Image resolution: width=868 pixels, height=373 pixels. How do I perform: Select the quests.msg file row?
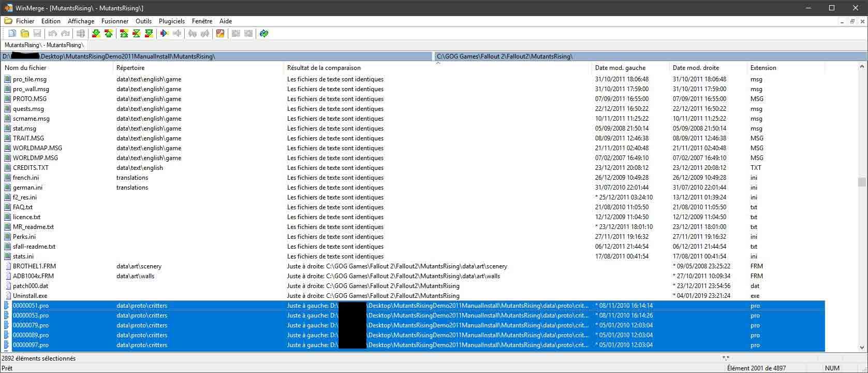click(414, 109)
